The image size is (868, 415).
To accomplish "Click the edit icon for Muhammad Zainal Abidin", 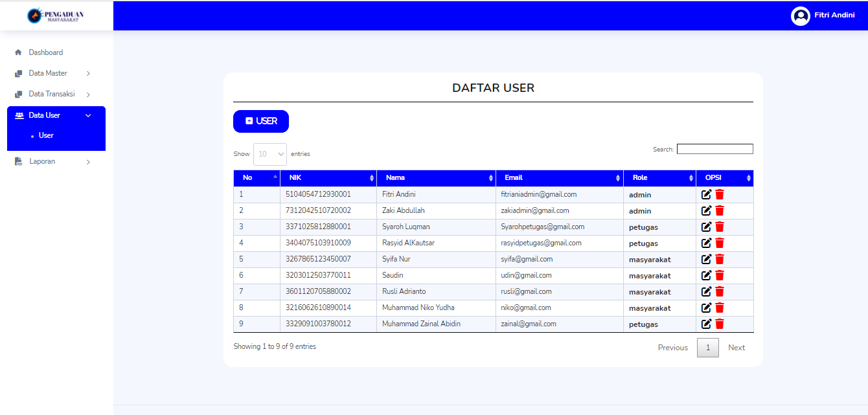I will click(x=707, y=324).
